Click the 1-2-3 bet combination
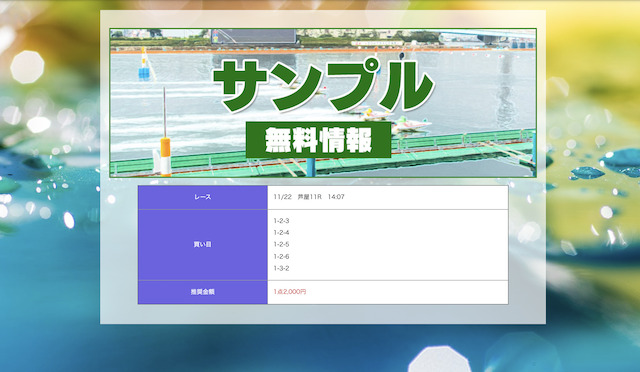Screen dimensions: 640x372 281,221
